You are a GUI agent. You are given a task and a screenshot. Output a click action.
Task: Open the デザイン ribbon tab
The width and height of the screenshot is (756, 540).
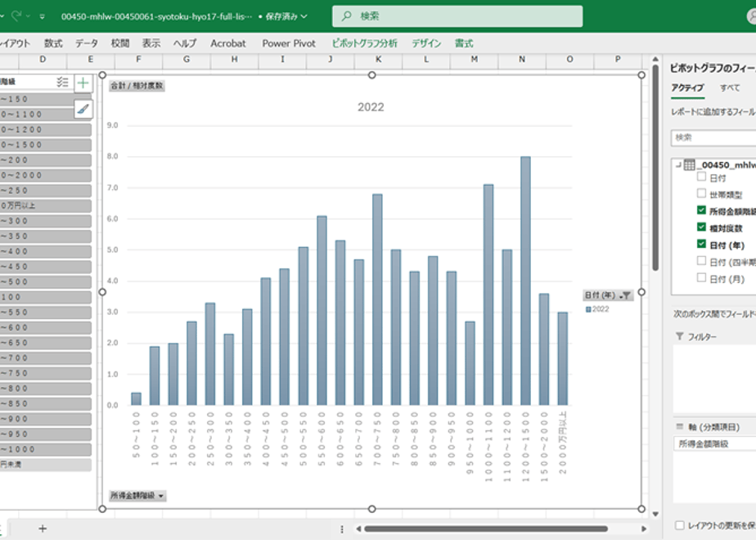coord(426,43)
